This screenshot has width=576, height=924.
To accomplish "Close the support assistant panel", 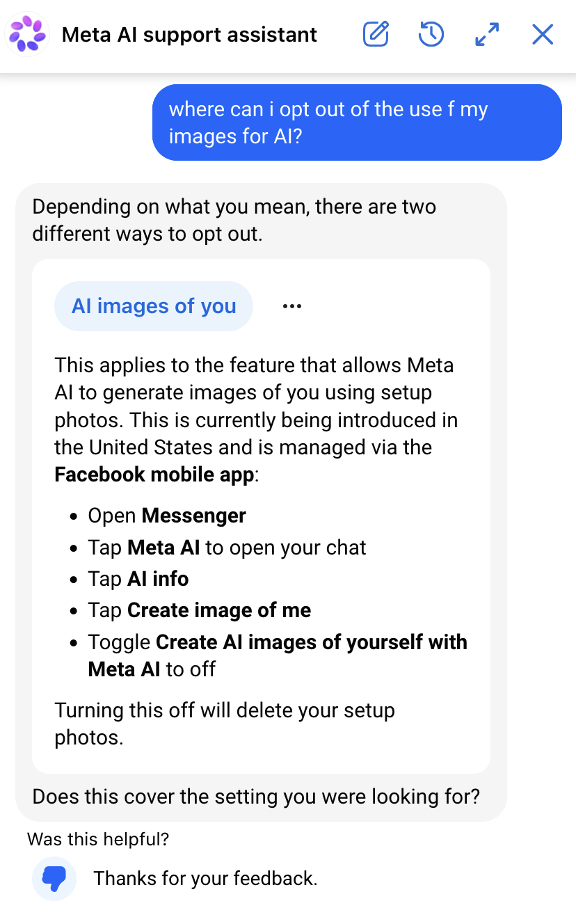I will tap(543, 34).
